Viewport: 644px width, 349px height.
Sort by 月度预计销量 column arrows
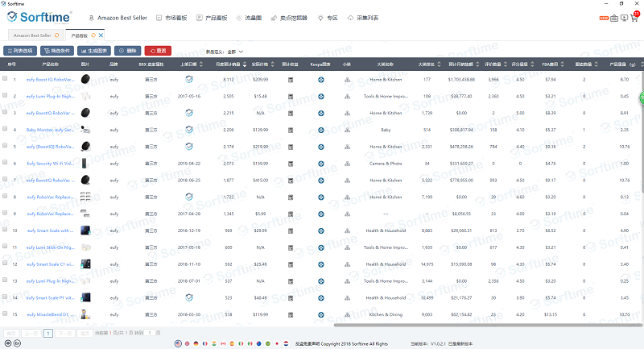245,64
